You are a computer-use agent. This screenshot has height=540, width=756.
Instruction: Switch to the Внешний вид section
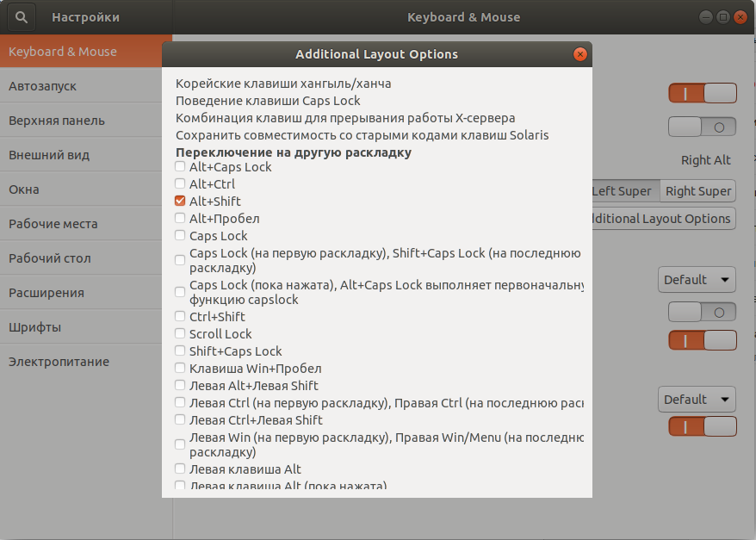click(x=49, y=155)
